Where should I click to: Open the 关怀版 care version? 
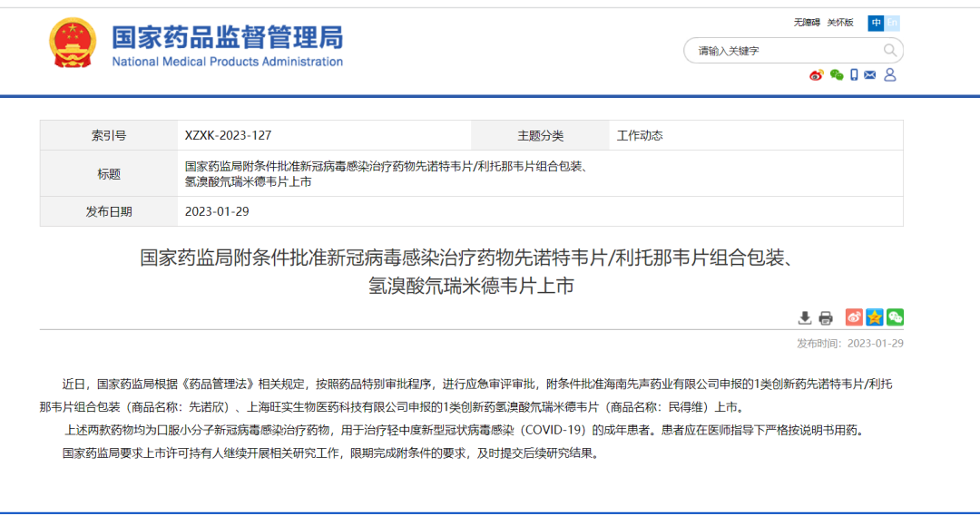tap(840, 23)
